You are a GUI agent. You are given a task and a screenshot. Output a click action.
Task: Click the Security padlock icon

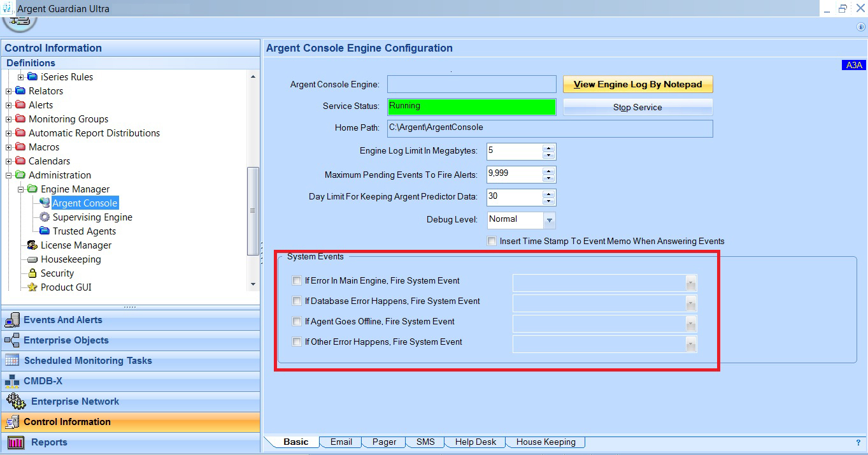pyautogui.click(x=32, y=273)
